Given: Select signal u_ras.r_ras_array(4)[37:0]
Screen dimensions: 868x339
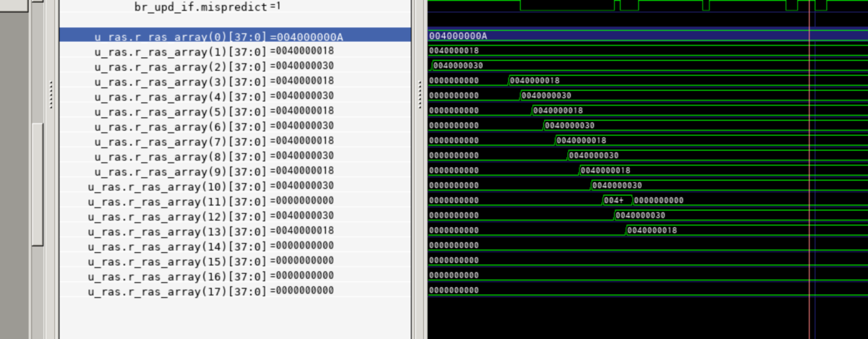Looking at the screenshot, I should click(235, 95).
